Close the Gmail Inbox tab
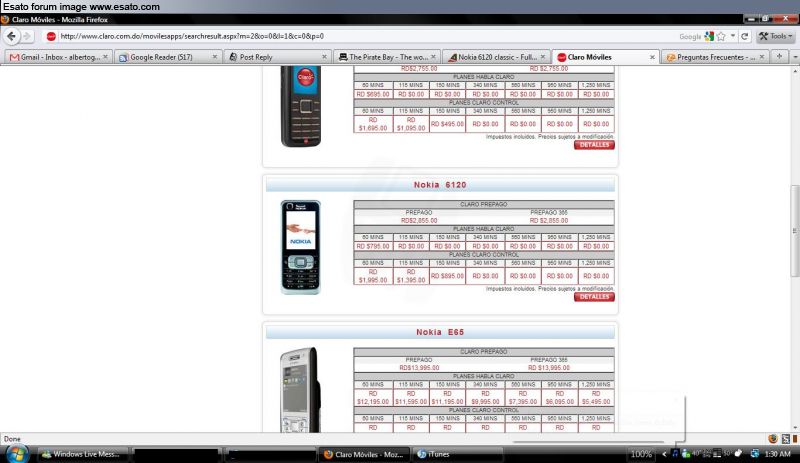This screenshot has width=800, height=463. pos(105,57)
